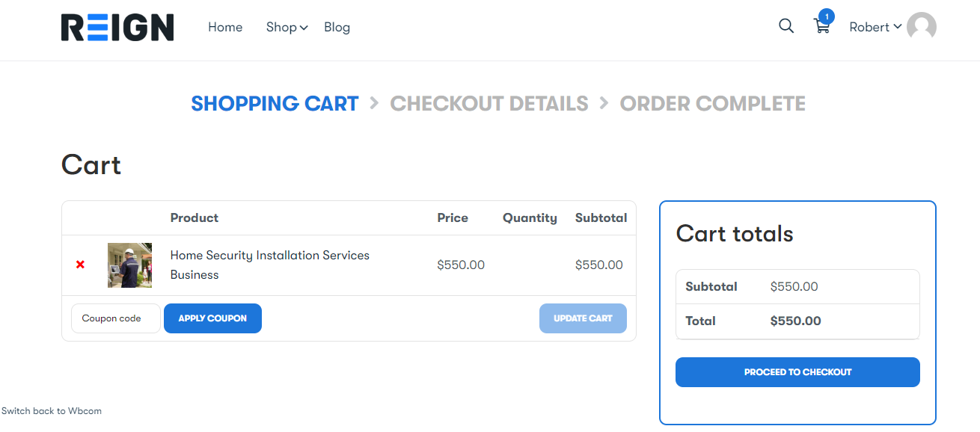This screenshot has height=432, width=980.
Task: Open the shopping cart icon in header
Action: [821, 28]
